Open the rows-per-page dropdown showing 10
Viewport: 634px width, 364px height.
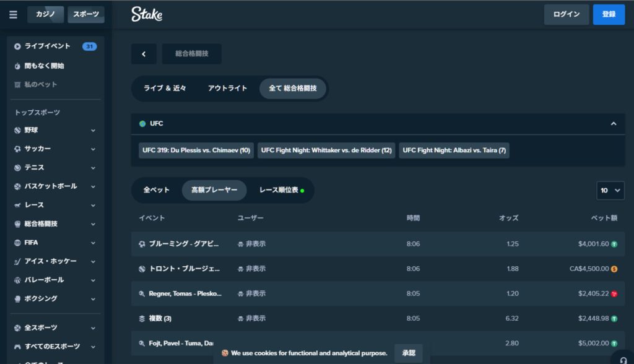[610, 191]
